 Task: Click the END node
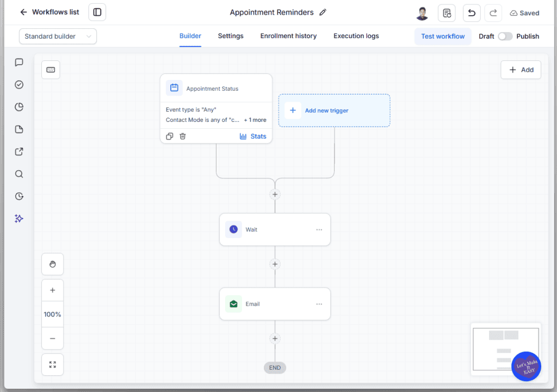point(275,368)
